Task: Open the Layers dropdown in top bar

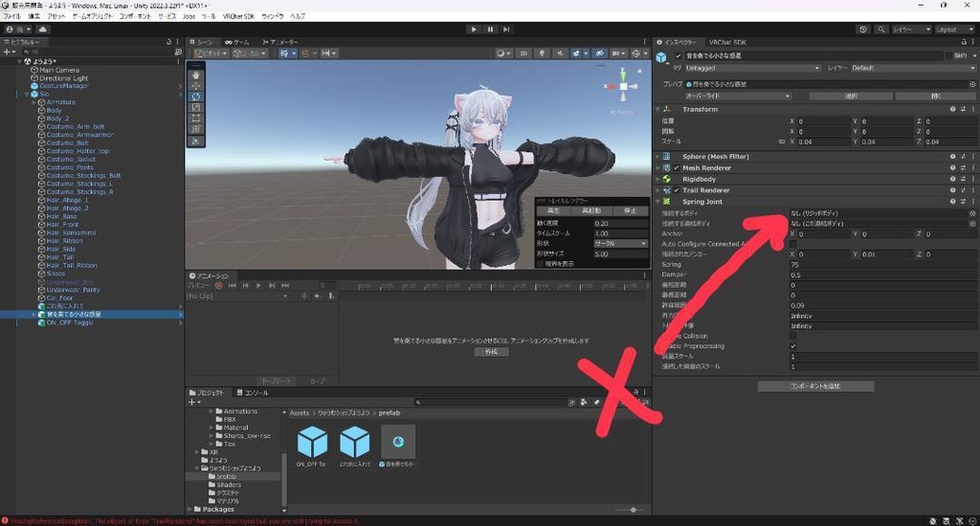Action: pyautogui.click(x=910, y=30)
